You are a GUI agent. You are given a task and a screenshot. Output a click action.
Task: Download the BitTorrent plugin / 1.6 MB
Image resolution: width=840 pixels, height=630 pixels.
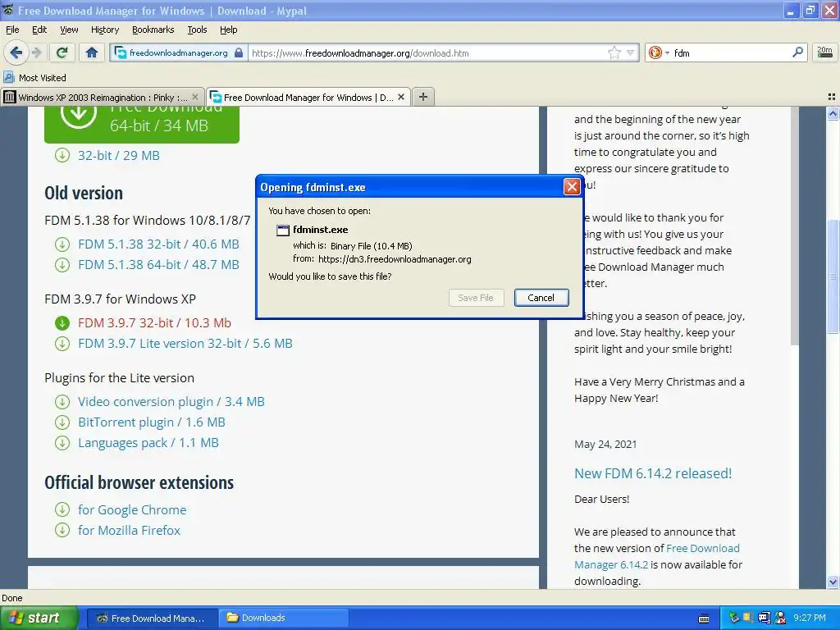151,422
